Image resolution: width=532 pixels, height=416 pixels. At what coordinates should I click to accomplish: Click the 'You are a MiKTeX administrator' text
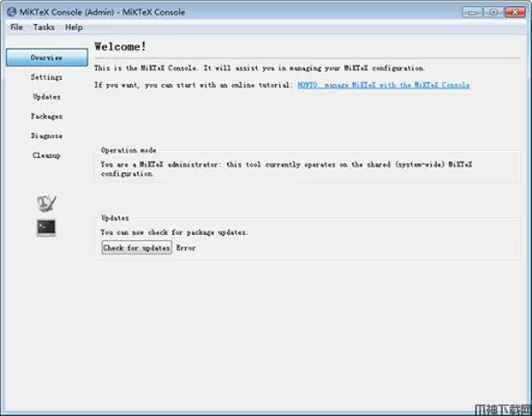(286, 169)
